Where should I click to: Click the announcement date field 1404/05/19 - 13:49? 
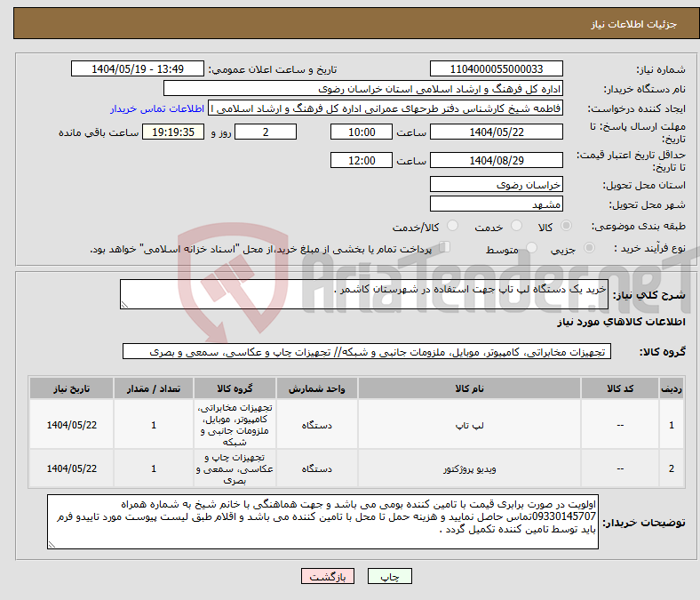point(138,68)
